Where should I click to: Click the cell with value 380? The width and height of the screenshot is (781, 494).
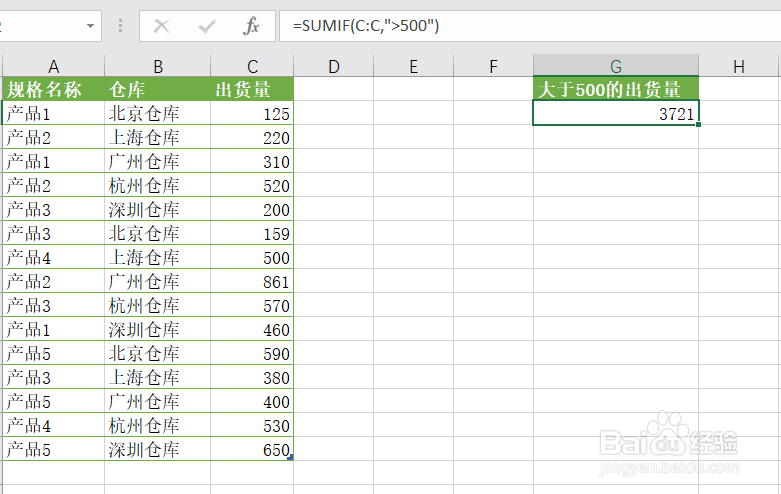point(253,377)
